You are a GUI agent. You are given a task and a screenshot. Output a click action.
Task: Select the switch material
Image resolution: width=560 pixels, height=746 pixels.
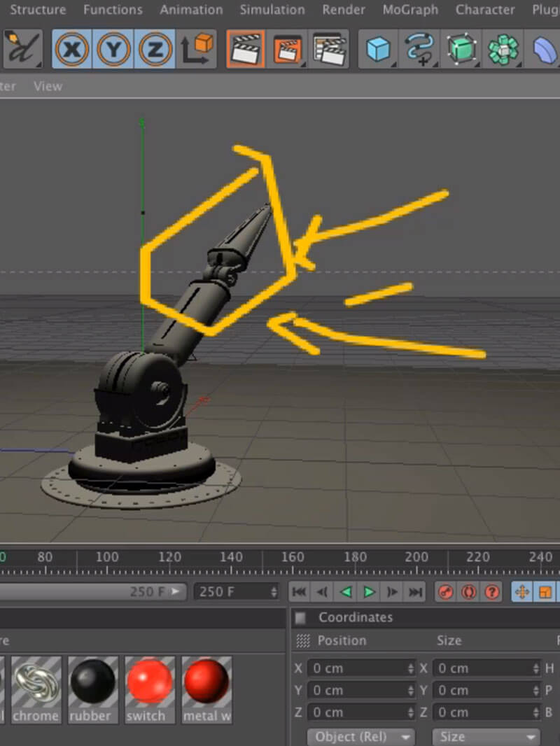pyautogui.click(x=149, y=690)
